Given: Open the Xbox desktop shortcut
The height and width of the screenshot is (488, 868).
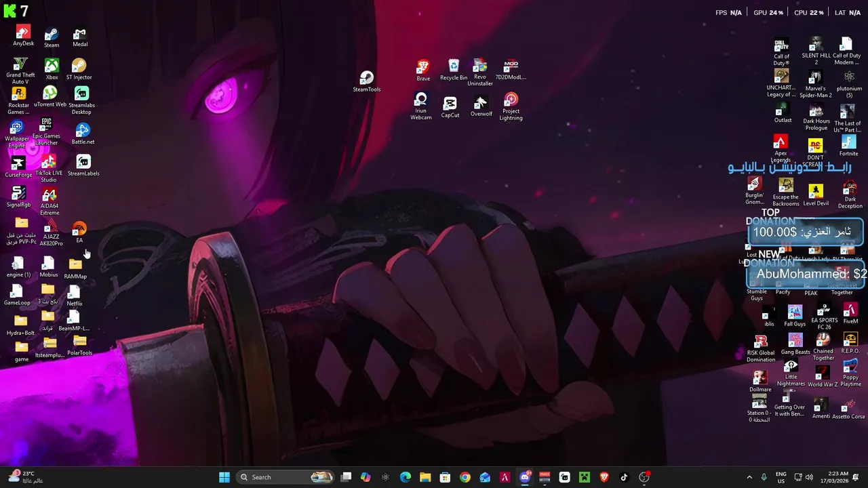Looking at the screenshot, I should point(52,70).
